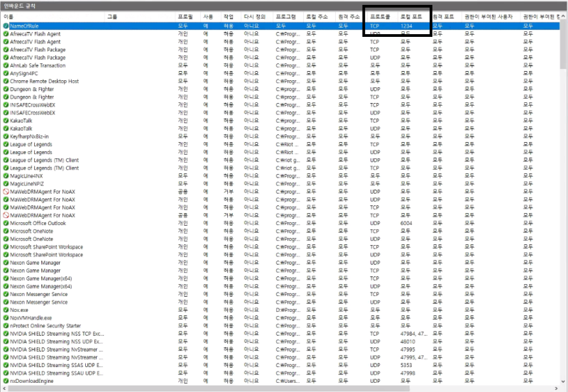Image resolution: width=568 pixels, height=392 pixels.
Task: Select the nProtect Online Security Starter name
Action: pos(45,326)
